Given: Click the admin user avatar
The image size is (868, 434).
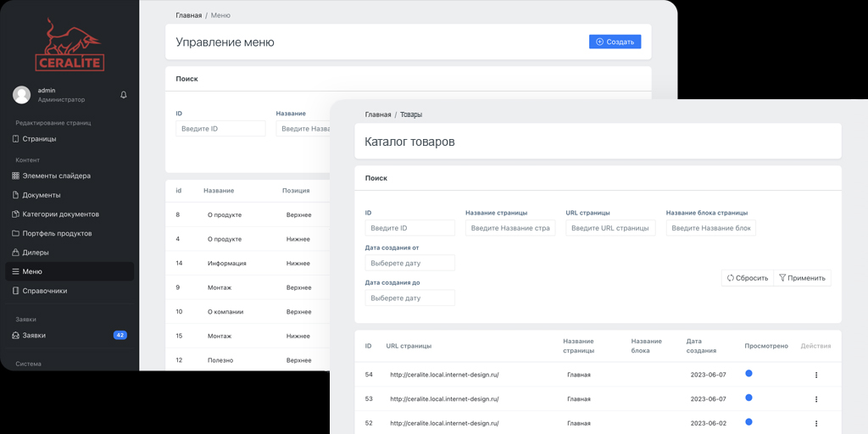Looking at the screenshot, I should 21,95.
